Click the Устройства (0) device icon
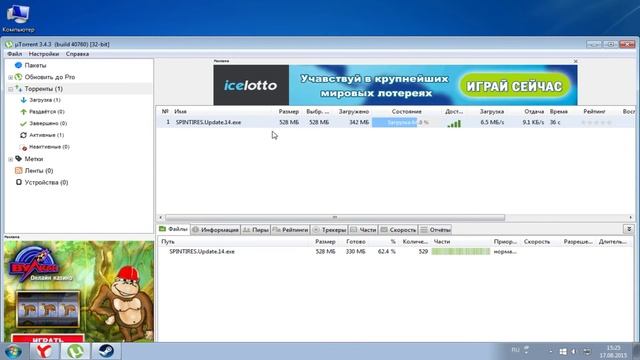640x360 pixels. coord(18,182)
